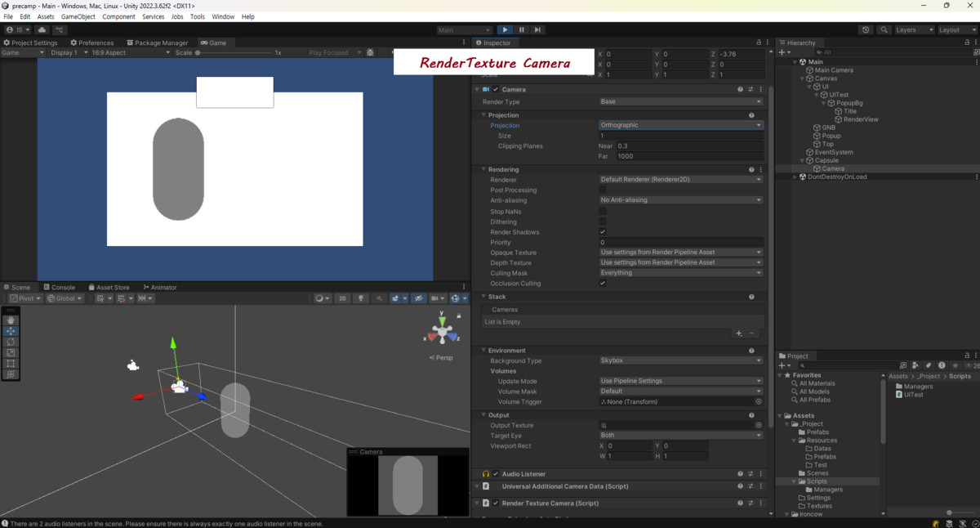Screen dimensions: 980x528
Task: Choose the Rect tool in Scene toolbar
Action: point(11,363)
